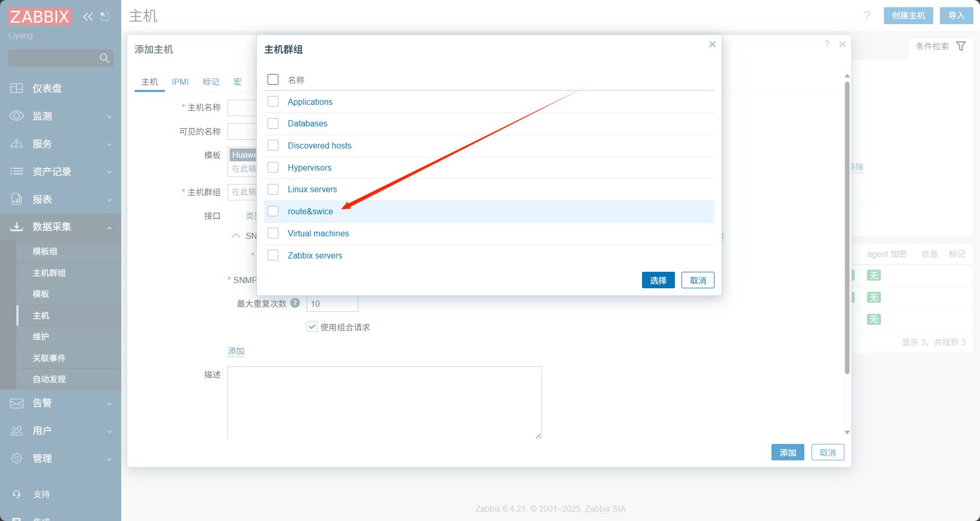Collapse the sidebar with double-chevron icon
The height and width of the screenshot is (521, 980).
pos(88,16)
